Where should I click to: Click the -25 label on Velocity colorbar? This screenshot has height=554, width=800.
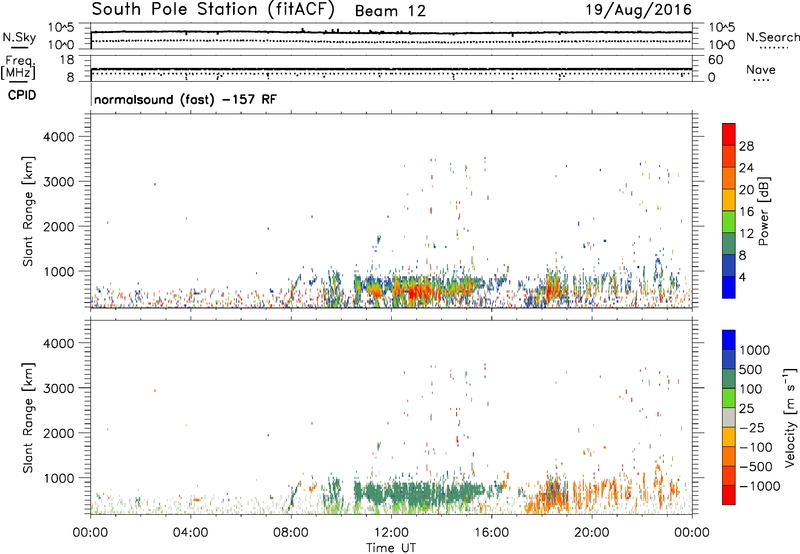[x=752, y=428]
